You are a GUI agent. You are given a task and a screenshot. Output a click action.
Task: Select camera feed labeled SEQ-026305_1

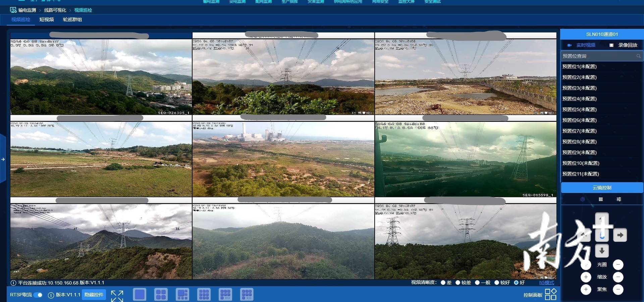click(x=101, y=77)
